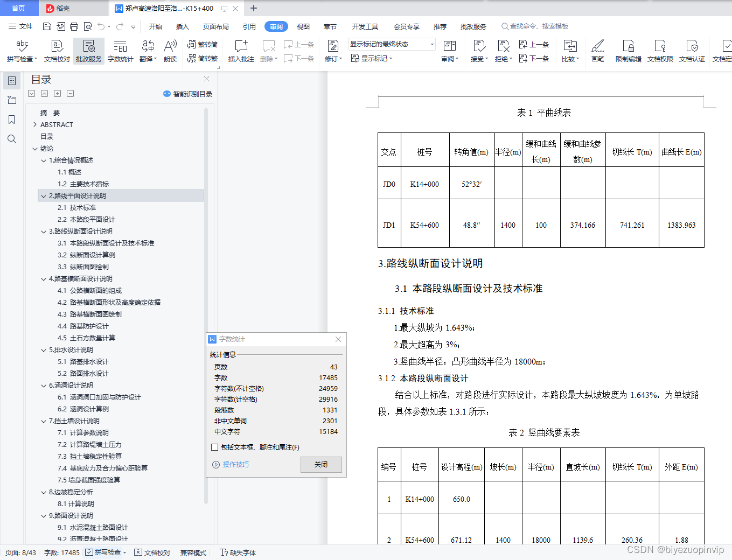732x560 pixels.
Task: Start read aloud (朗读)
Action: point(170,51)
